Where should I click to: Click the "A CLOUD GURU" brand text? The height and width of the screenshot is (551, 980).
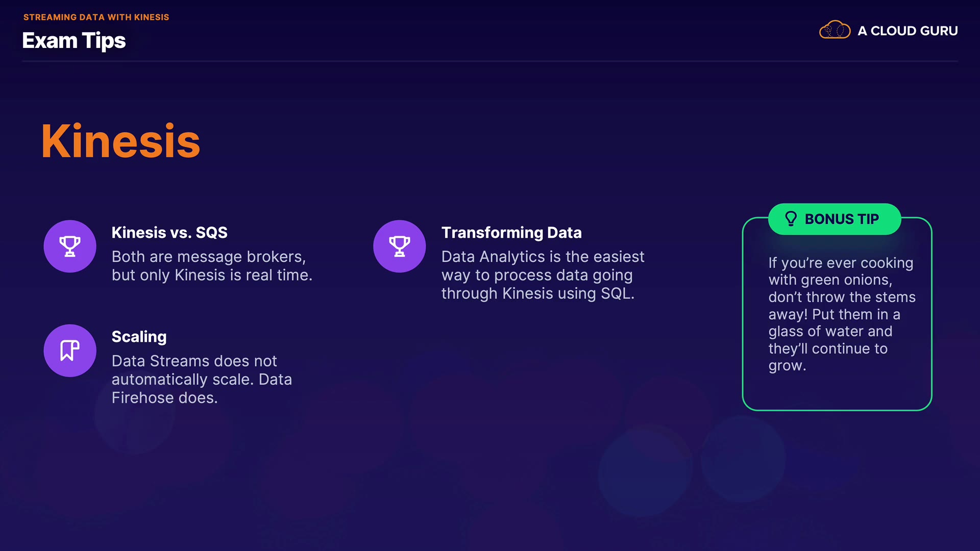908,31
